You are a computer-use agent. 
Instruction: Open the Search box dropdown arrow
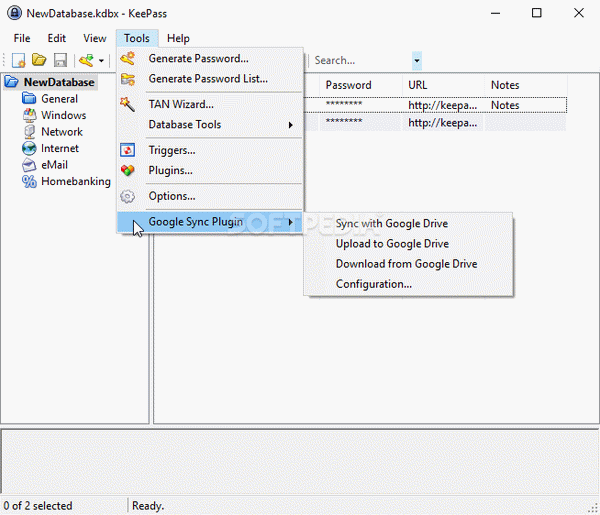pyautogui.click(x=417, y=60)
